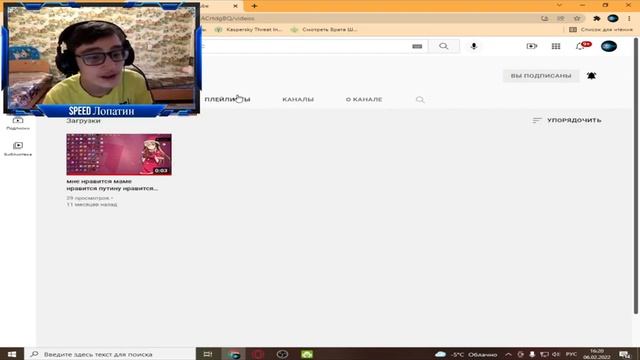Click the Chrome address bar URL
640x360 pixels.
[227, 18]
